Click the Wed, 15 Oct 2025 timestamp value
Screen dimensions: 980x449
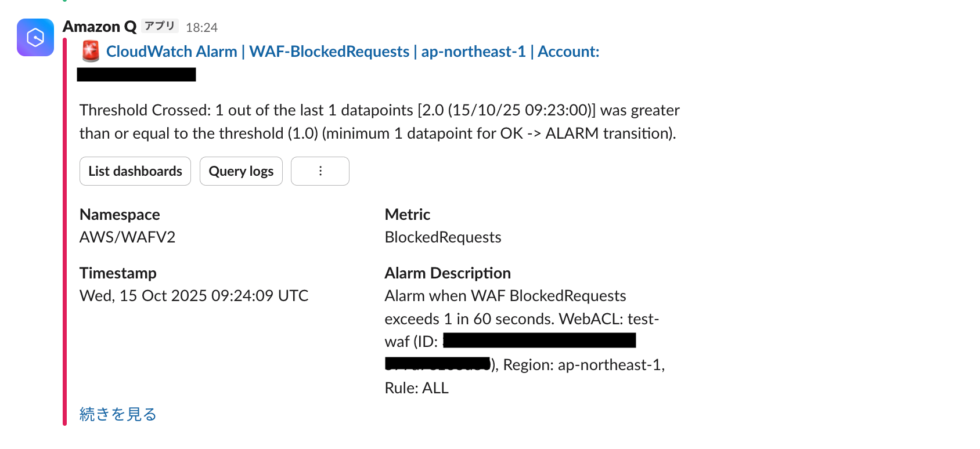pos(194,296)
